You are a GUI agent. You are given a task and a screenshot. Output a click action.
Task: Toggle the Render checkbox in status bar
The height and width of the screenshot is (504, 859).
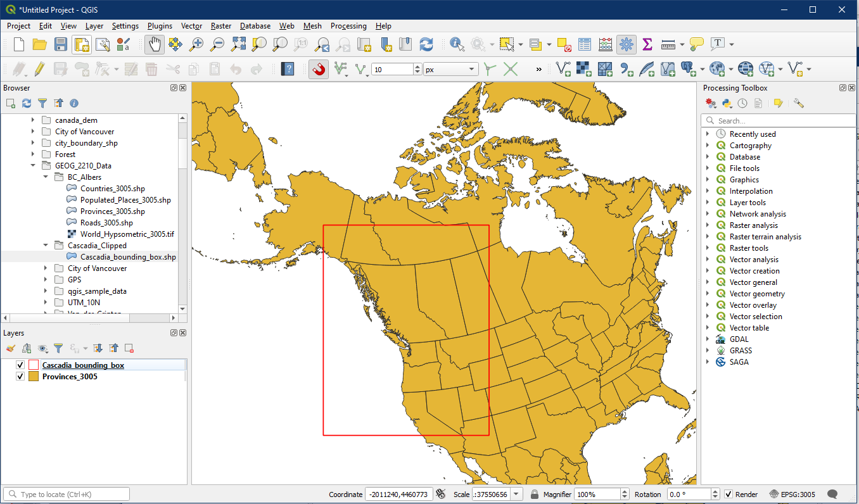point(729,495)
